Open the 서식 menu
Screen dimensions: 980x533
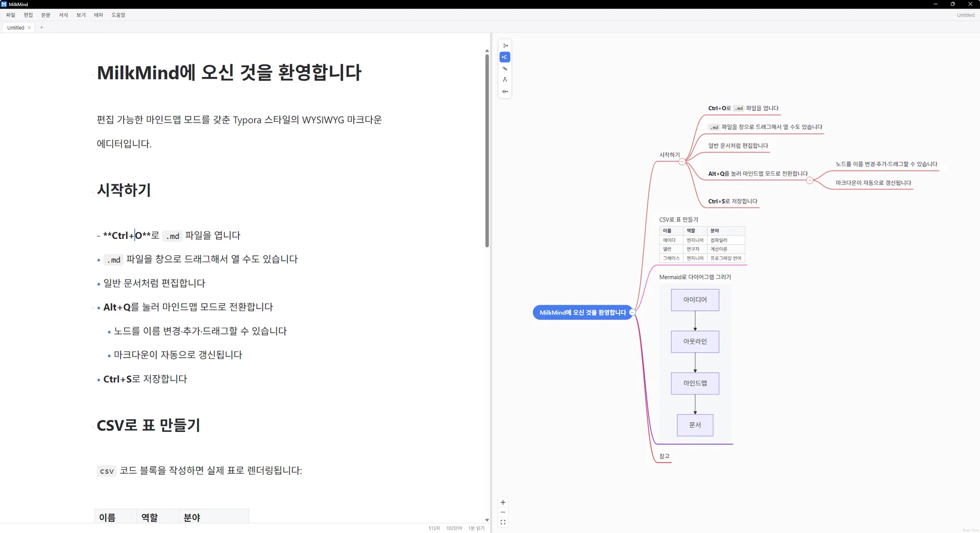(63, 15)
